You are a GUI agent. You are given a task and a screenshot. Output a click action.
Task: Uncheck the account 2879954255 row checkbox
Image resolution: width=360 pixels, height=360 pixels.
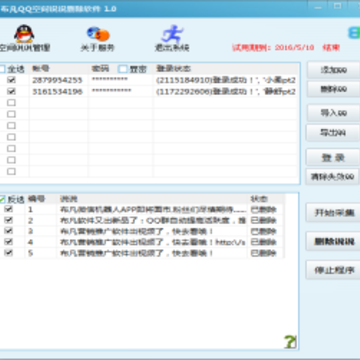pyautogui.click(x=11, y=80)
